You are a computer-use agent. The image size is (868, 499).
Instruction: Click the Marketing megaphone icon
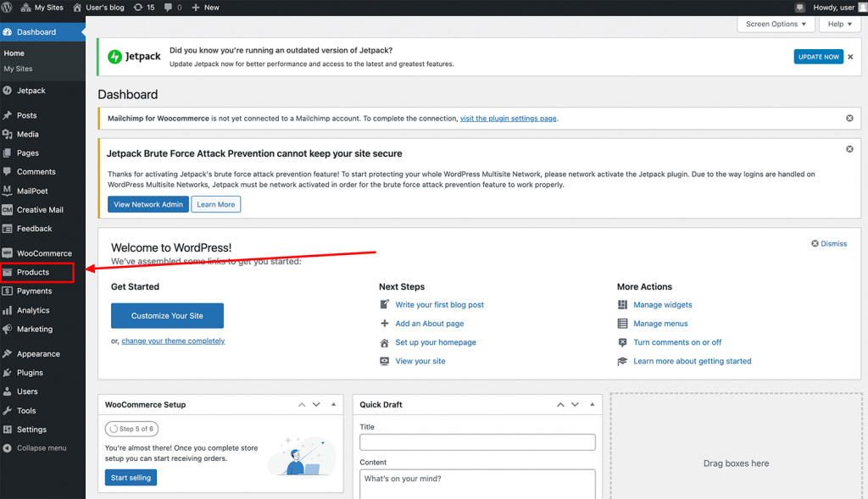click(x=7, y=330)
